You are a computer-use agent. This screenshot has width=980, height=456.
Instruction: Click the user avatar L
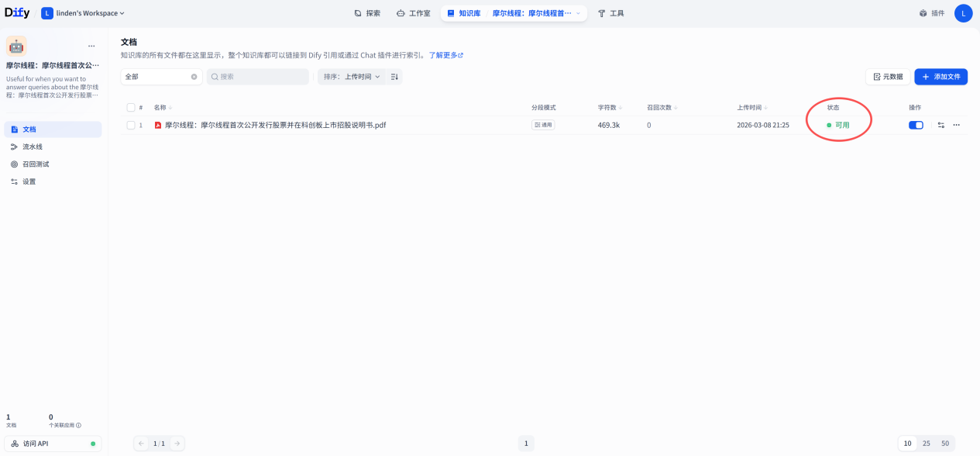963,13
